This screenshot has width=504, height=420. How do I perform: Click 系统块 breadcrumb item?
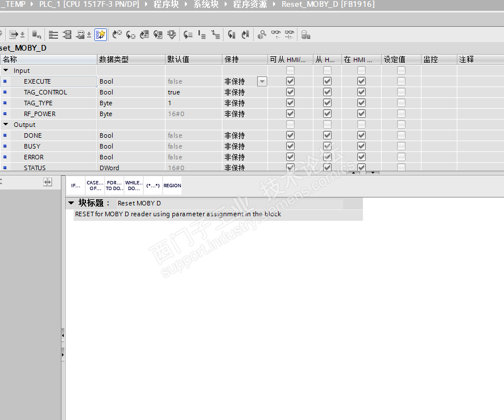point(206,4)
